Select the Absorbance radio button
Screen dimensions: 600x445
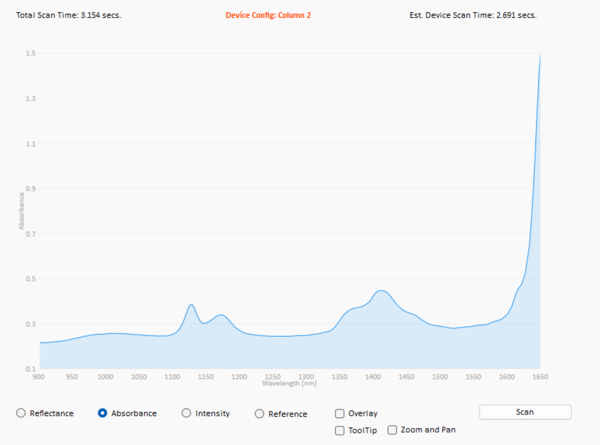103,413
